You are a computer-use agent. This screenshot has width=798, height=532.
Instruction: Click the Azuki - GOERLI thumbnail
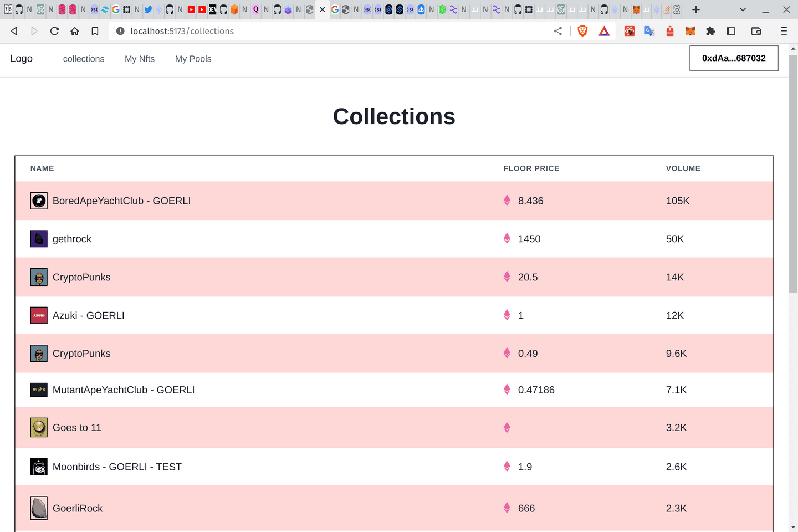39,315
